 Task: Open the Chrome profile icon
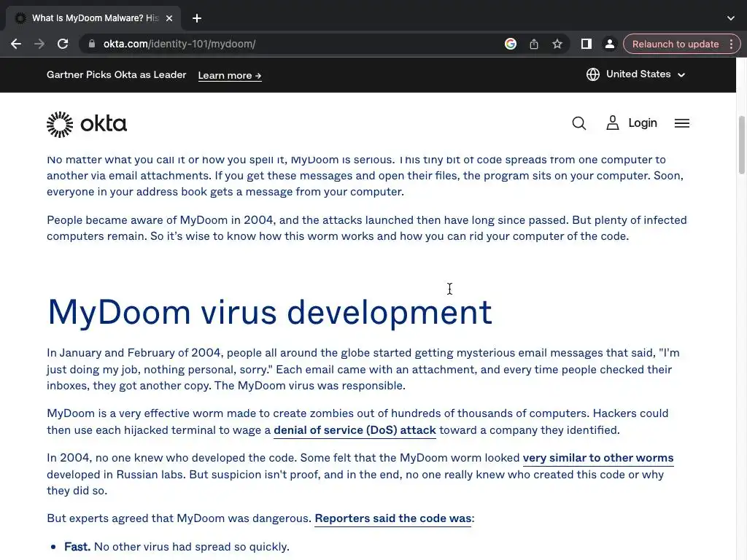click(x=609, y=44)
